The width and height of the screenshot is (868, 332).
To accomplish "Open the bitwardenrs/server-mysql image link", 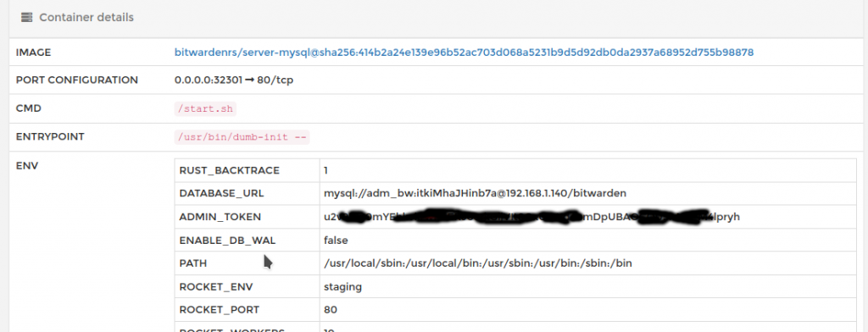I will tap(464, 53).
